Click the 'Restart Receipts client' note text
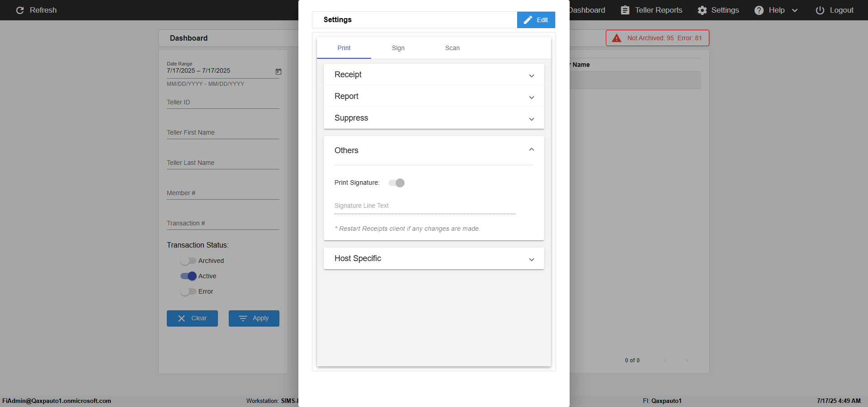Viewport: 868px width, 407px height. click(407, 229)
